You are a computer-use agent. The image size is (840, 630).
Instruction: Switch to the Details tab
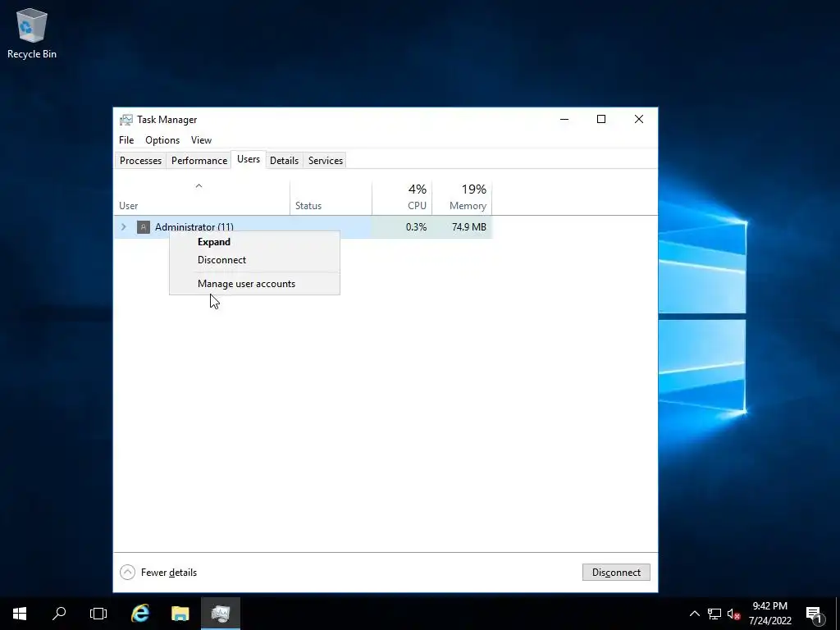(x=284, y=161)
